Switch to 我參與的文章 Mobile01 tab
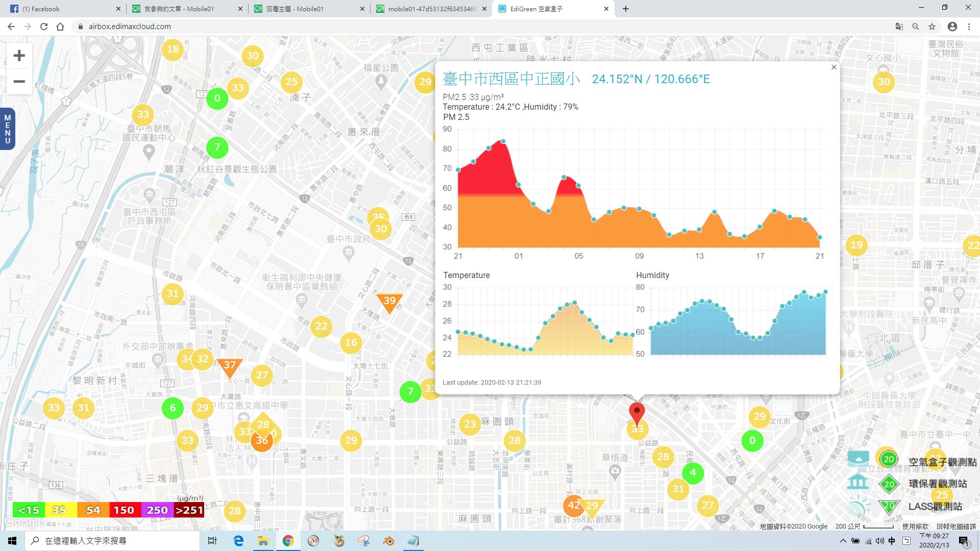 point(187,9)
